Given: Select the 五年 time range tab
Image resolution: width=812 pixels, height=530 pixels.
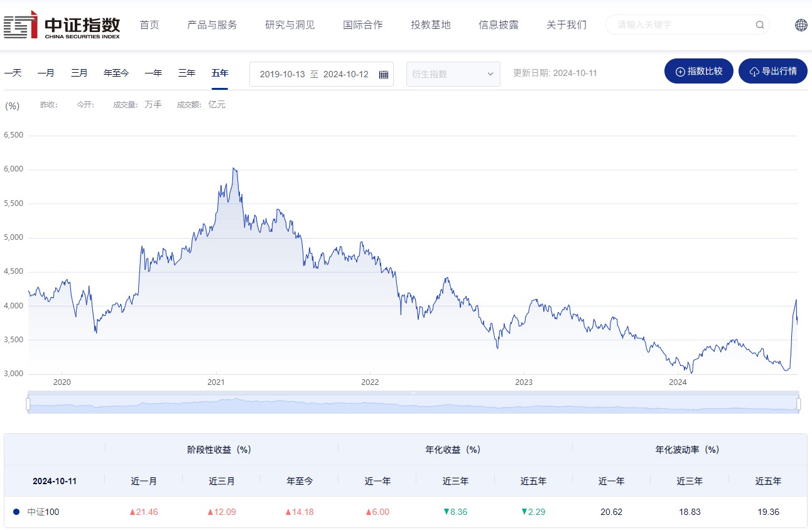Looking at the screenshot, I should [220, 73].
